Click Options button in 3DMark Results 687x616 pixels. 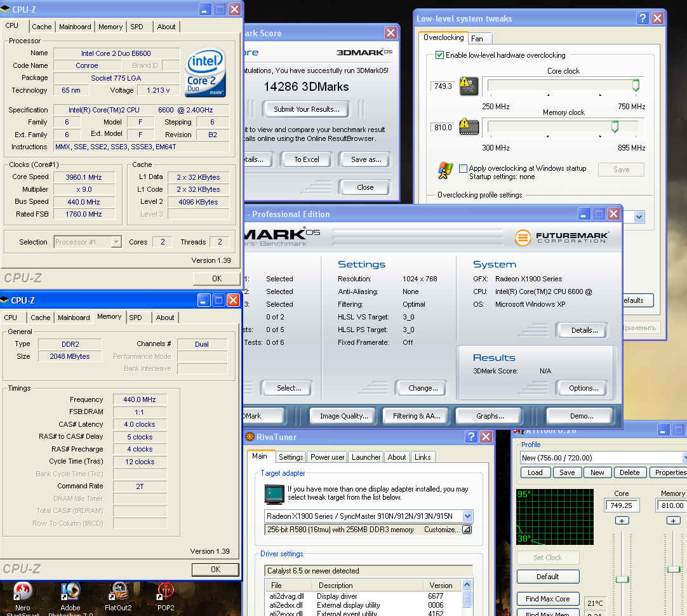click(x=583, y=388)
